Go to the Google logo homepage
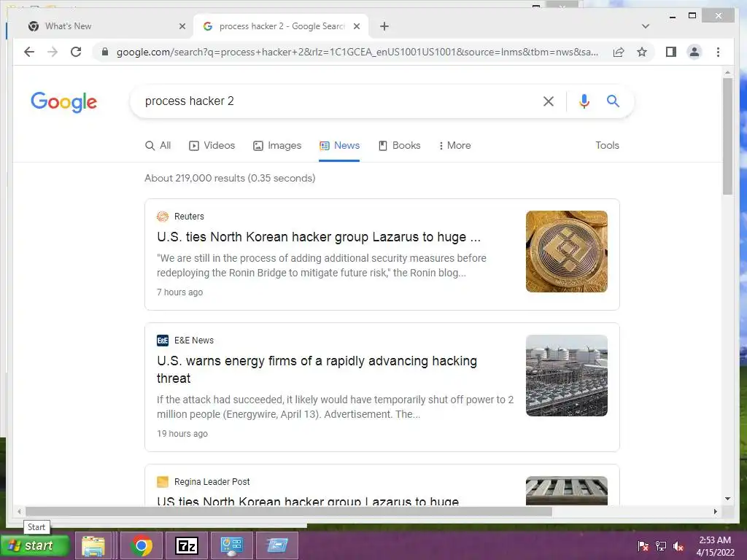Viewport: 747px width, 560px height. [x=64, y=102]
